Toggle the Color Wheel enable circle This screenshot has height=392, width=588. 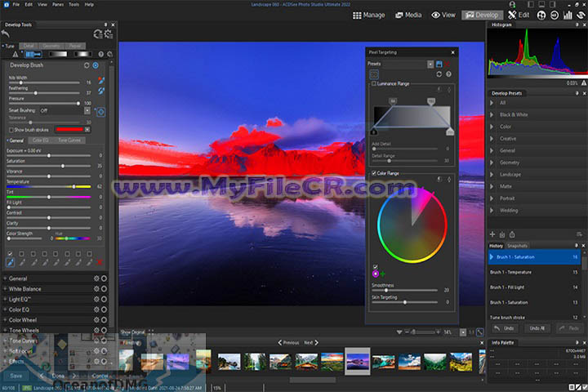pyautogui.click(x=104, y=320)
